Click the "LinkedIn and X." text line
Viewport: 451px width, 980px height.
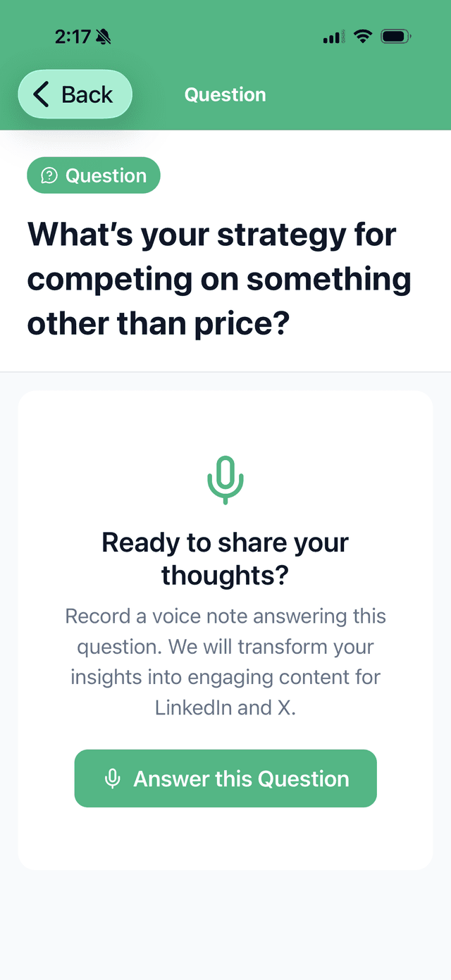225,707
